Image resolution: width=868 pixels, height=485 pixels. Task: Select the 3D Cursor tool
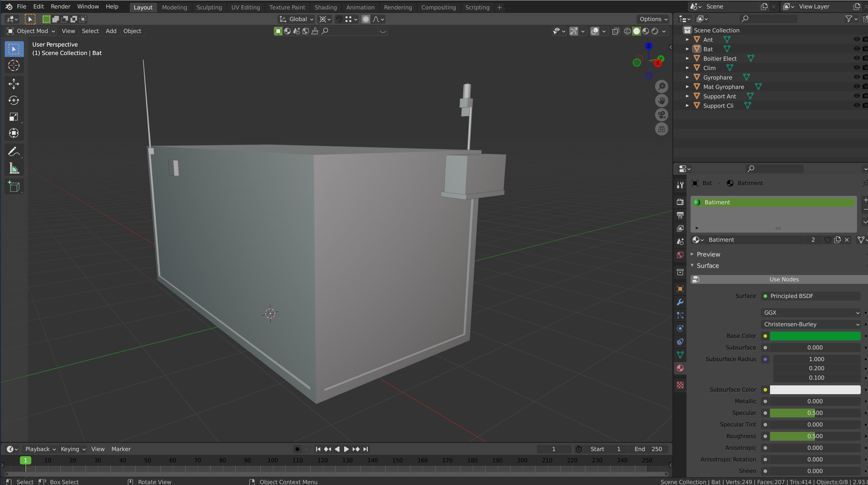14,65
